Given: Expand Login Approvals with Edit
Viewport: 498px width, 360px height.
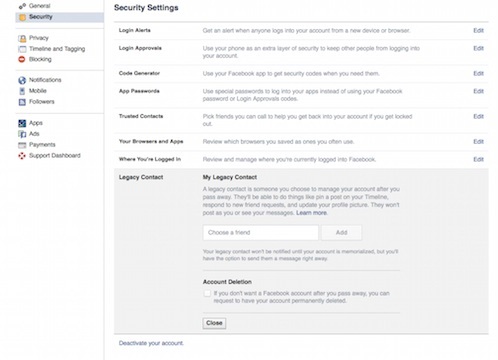Looking at the screenshot, I should pos(478,48).
